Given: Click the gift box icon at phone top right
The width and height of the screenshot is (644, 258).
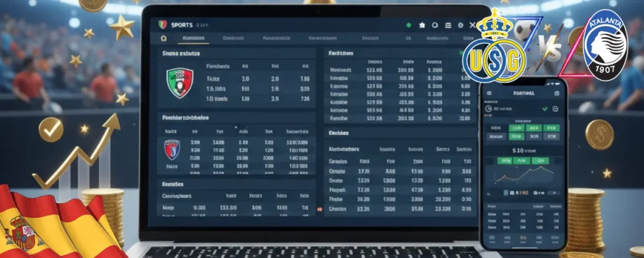Looking at the screenshot, I should click(557, 93).
